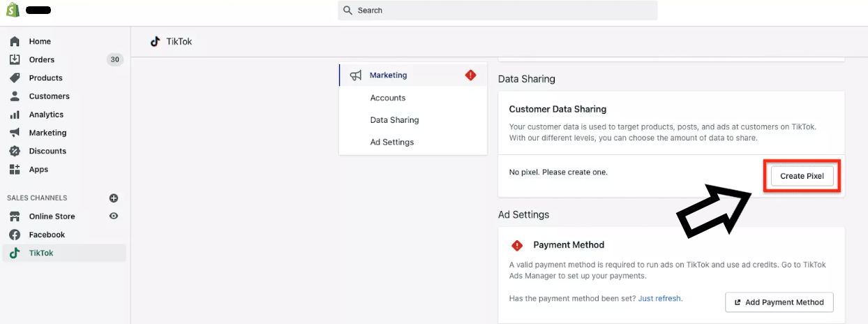
Task: Open the Ad Settings section
Action: (392, 142)
